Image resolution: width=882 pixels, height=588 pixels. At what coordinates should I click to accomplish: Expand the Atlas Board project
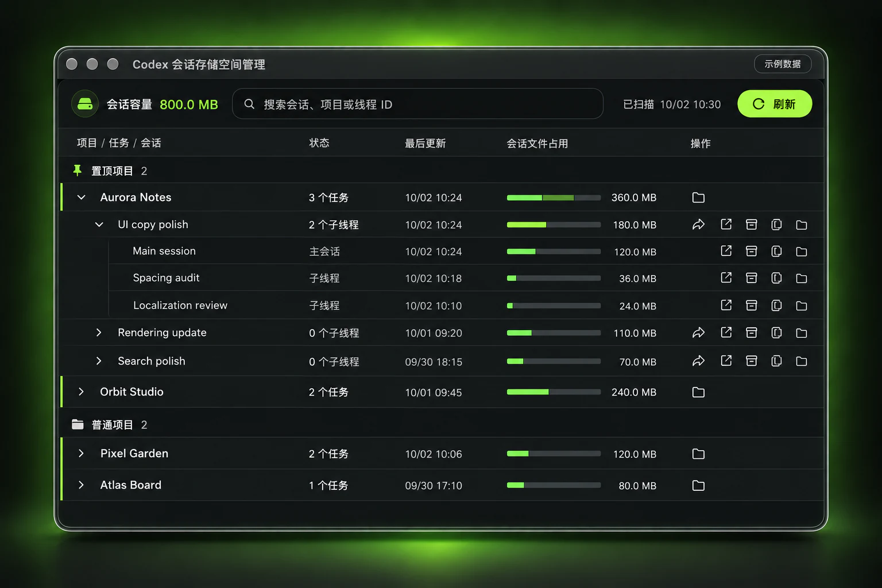(x=81, y=485)
